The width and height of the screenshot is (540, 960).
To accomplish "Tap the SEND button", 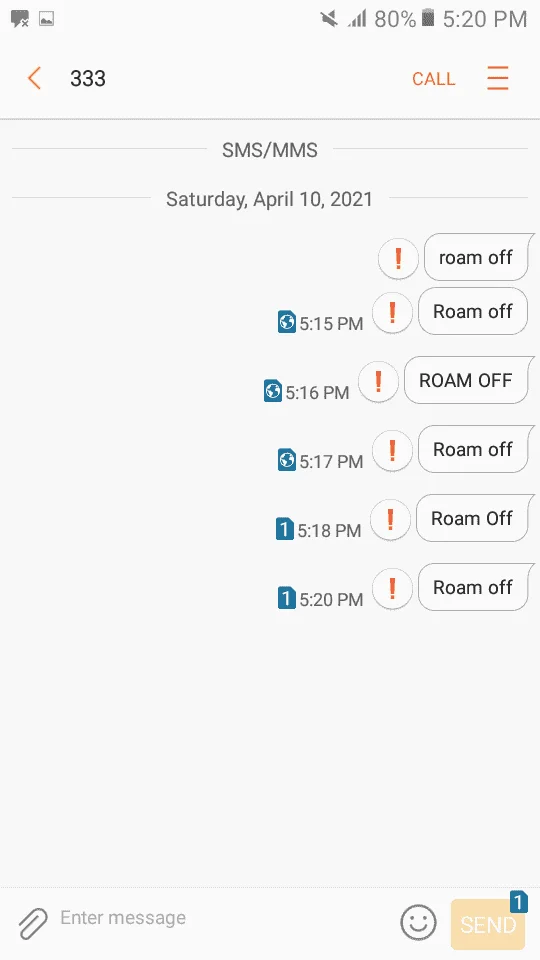I will 487,924.
